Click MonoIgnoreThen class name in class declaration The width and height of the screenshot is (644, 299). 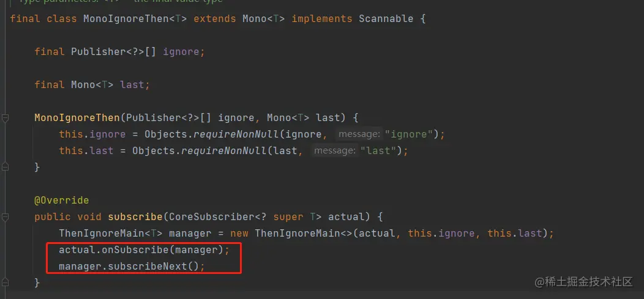(x=126, y=19)
